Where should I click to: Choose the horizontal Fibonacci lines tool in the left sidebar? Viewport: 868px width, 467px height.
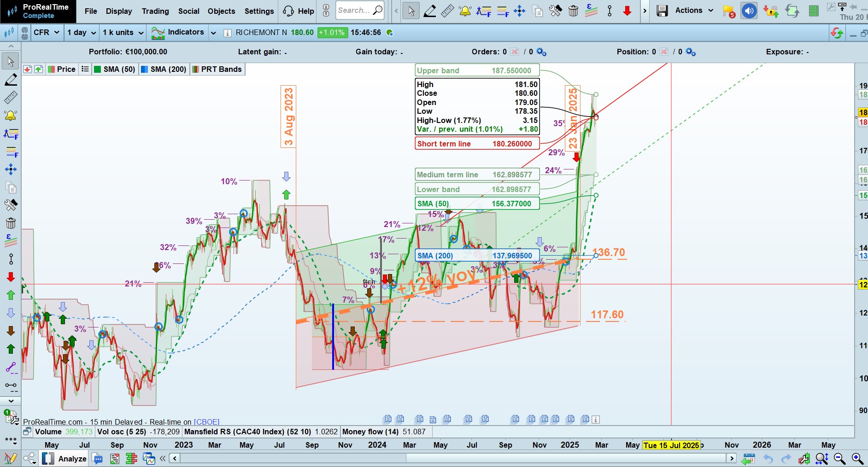pos(11,151)
